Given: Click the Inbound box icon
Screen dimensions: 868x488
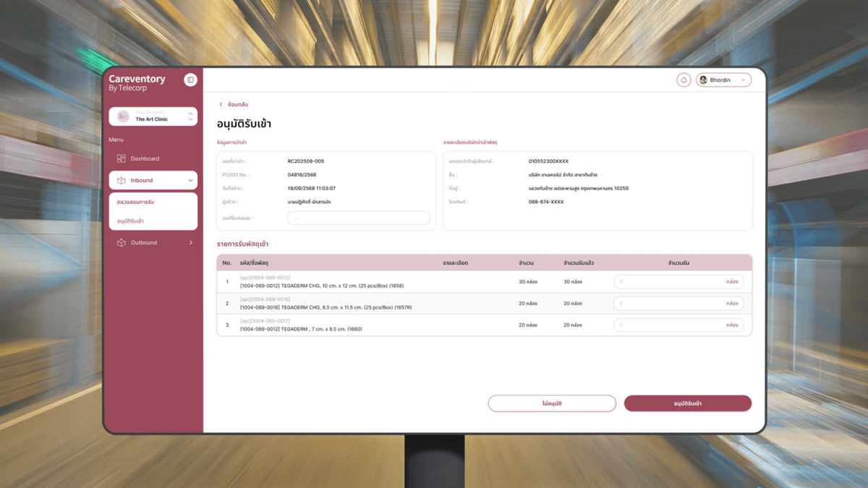Looking at the screenshot, I should (121, 180).
